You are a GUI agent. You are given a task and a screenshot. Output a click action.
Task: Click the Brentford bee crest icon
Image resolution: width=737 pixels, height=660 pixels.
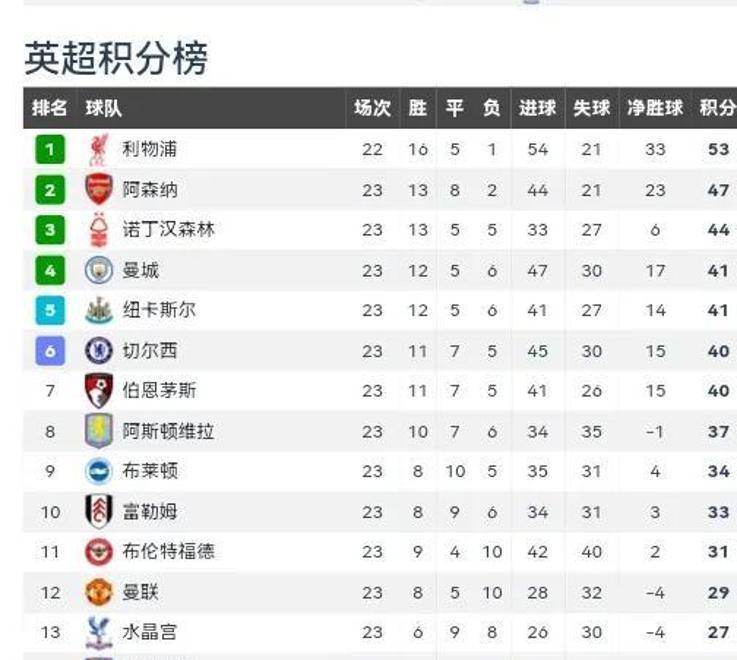pos(99,551)
